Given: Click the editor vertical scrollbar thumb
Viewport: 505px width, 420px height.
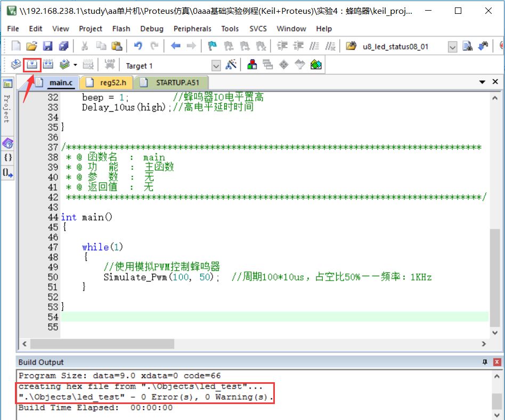Looking at the screenshot, I should point(495,277).
